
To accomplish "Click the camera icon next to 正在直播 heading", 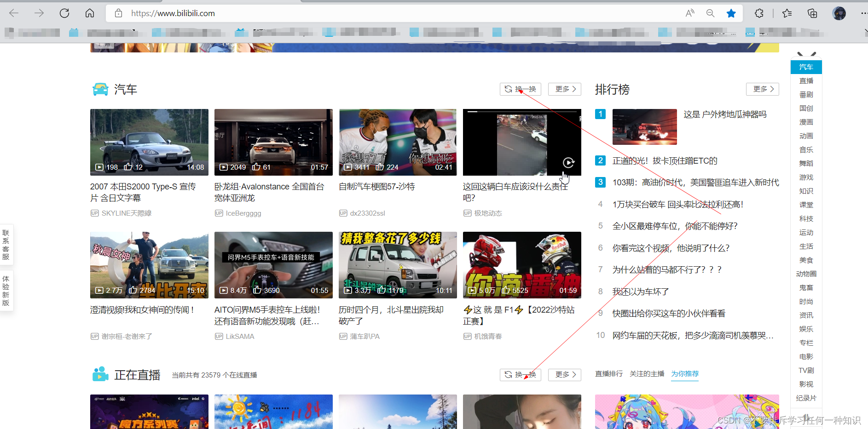I will [x=100, y=374].
